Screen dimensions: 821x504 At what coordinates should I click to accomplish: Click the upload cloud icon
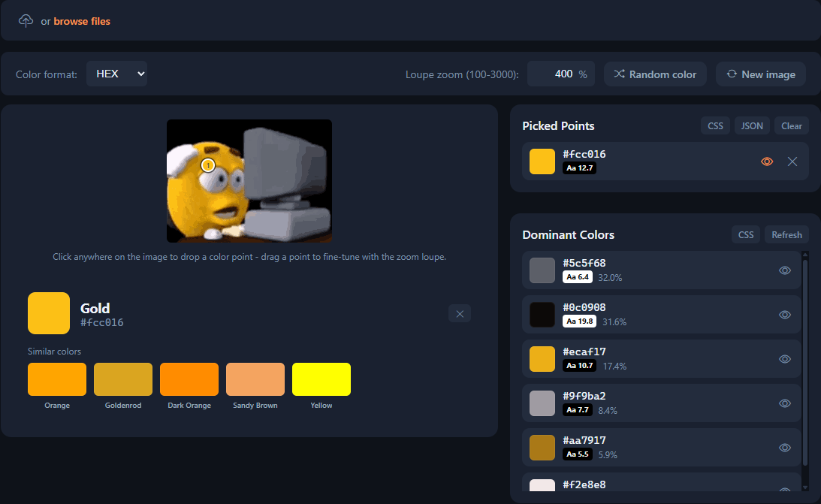[26, 21]
